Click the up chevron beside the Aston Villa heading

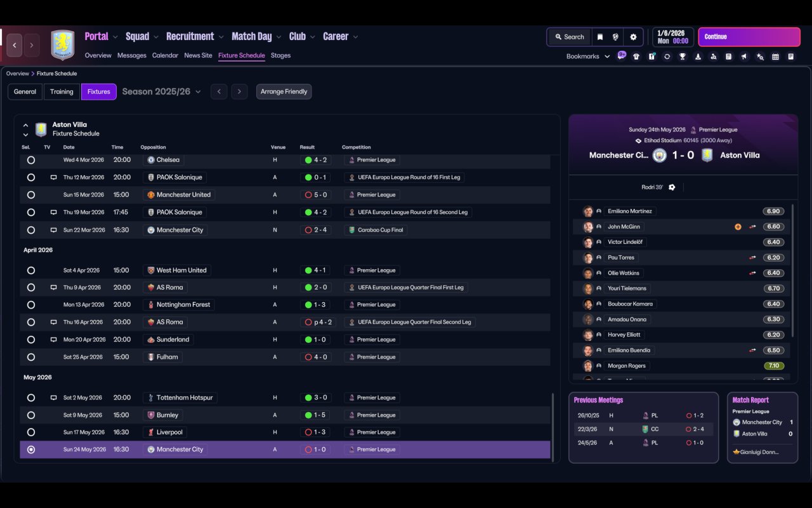pos(25,125)
